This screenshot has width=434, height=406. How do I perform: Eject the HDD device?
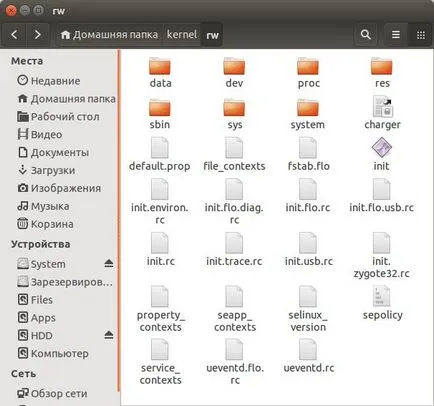pyautogui.click(x=109, y=335)
